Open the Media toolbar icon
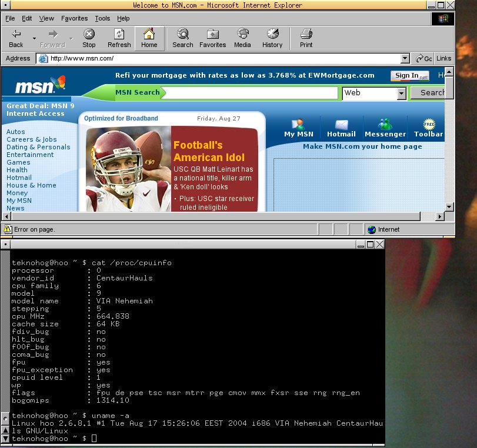The height and width of the screenshot is (448, 477). (243, 34)
